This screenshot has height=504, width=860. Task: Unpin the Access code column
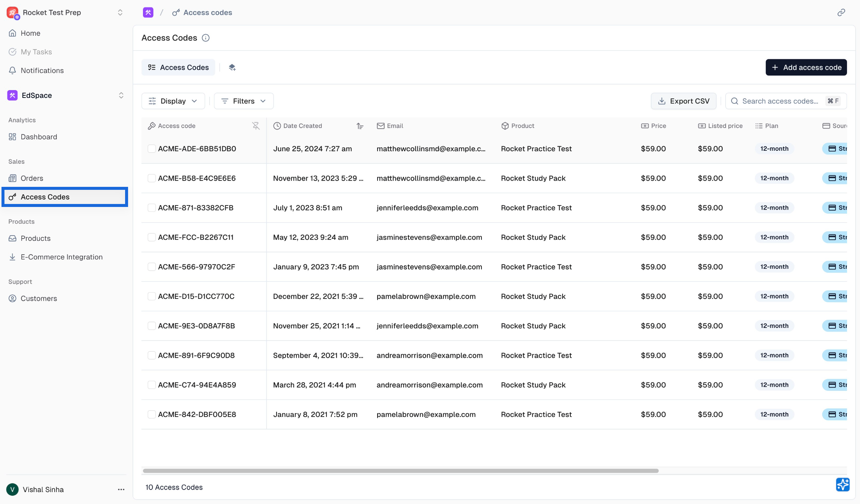256,126
